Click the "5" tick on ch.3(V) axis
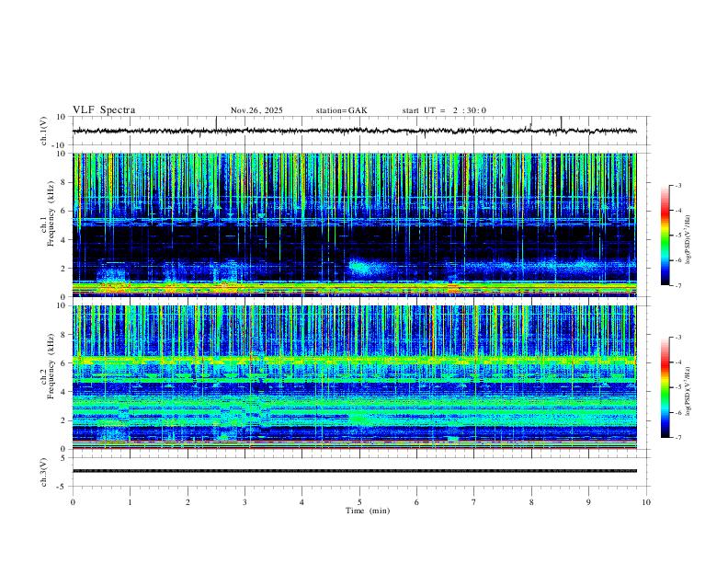 click(63, 458)
